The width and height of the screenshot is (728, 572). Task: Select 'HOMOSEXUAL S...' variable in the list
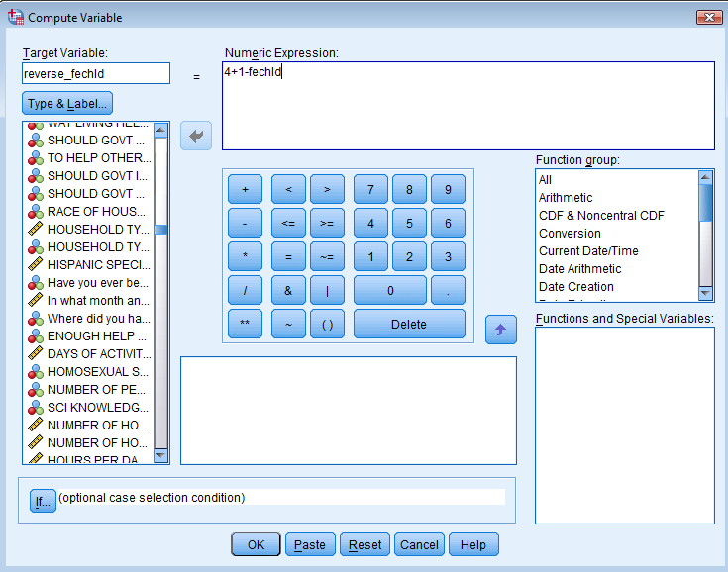pos(98,371)
